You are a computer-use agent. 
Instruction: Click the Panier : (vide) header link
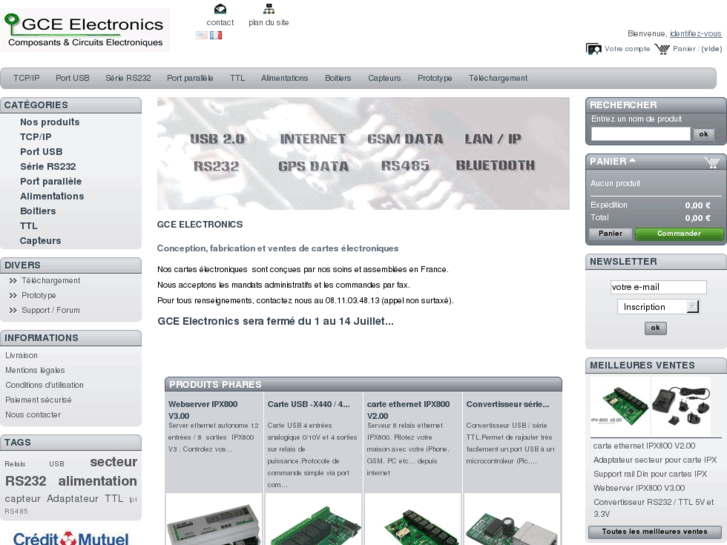click(697, 49)
